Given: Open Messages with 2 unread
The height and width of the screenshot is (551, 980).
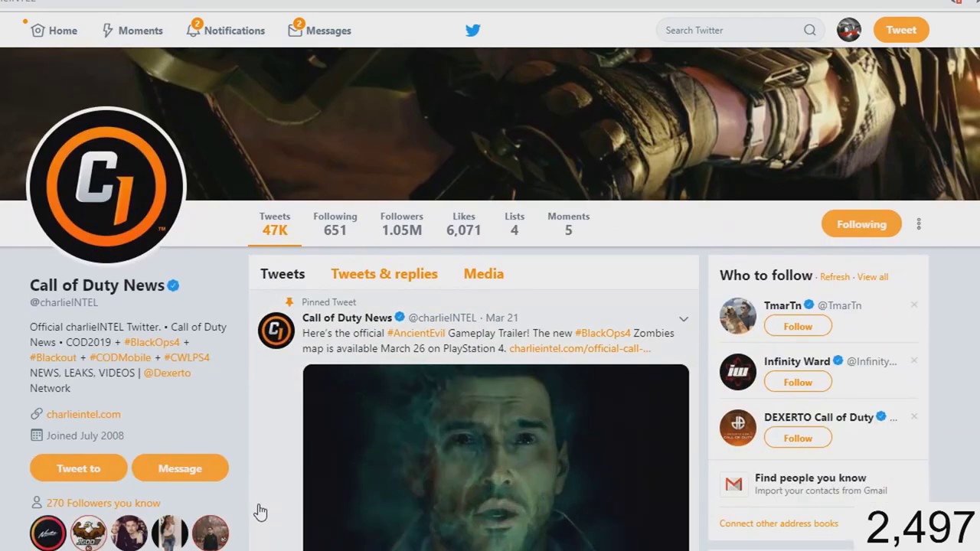Looking at the screenshot, I should click(x=319, y=31).
